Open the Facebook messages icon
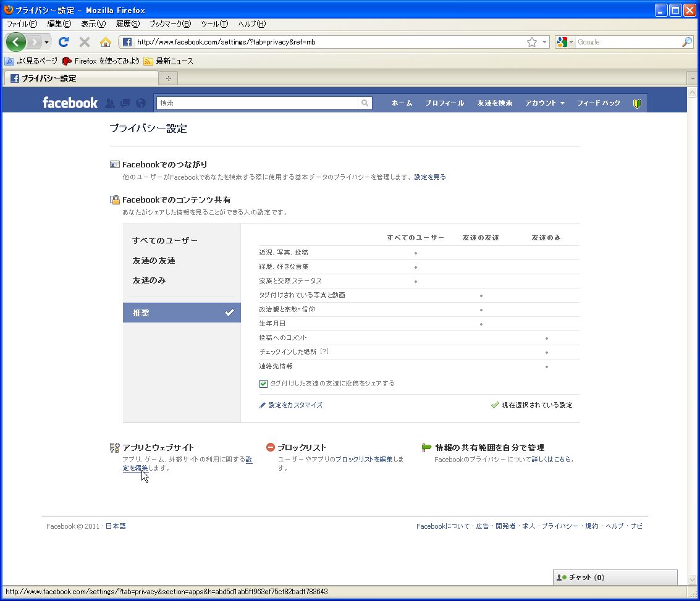Screen dimensions: 700x601 (x=125, y=103)
